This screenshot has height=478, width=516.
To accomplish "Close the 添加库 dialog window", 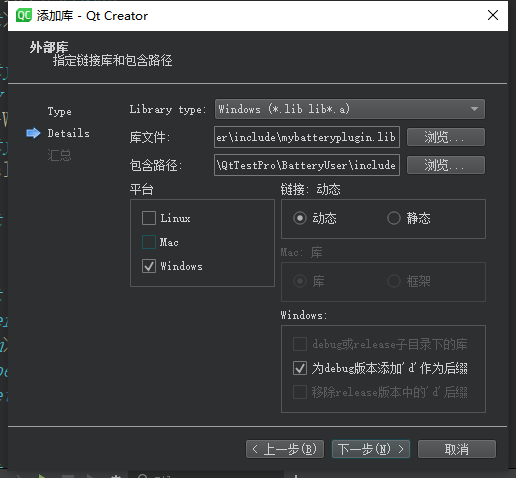I will point(493,15).
